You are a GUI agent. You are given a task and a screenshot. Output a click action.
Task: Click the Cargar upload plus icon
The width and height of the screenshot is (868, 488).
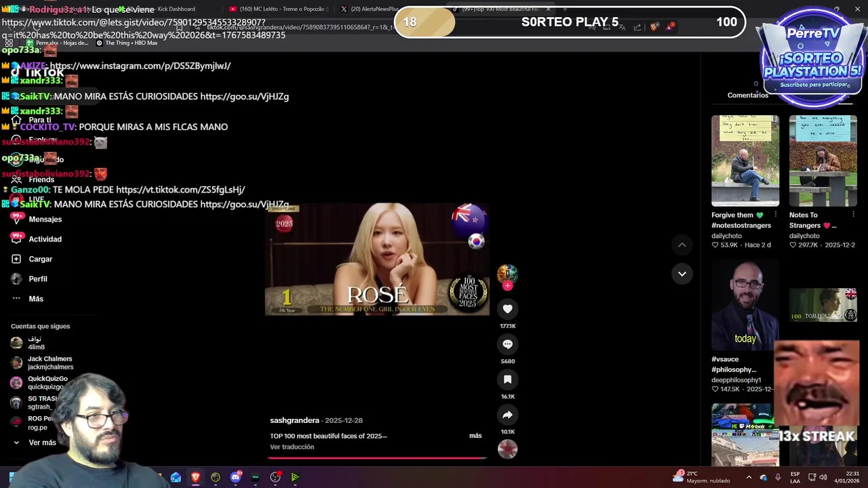[x=16, y=259]
